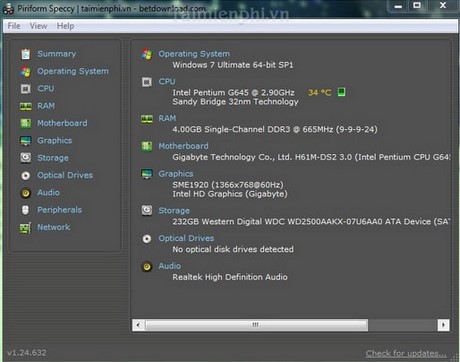
Task: Click the green CPU temperature indicator icon
Action: point(341,92)
